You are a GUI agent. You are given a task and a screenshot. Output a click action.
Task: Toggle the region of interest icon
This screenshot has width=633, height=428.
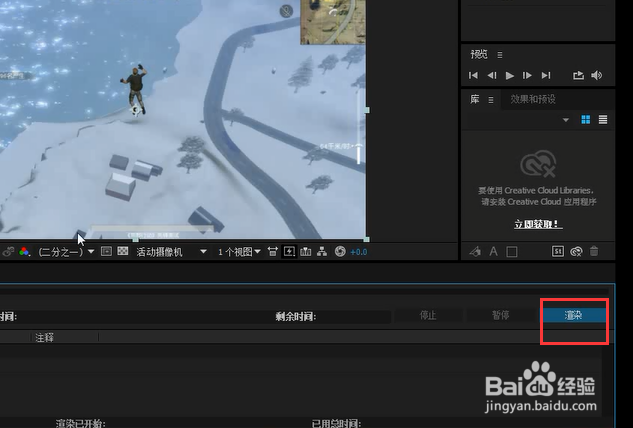click(x=106, y=252)
